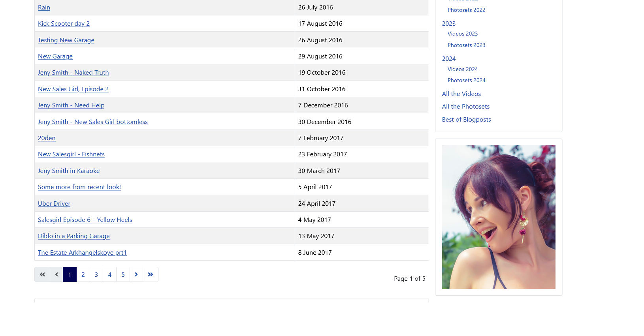This screenshot has height=336, width=644.
Task: Go to page 5
Action: 123,274
